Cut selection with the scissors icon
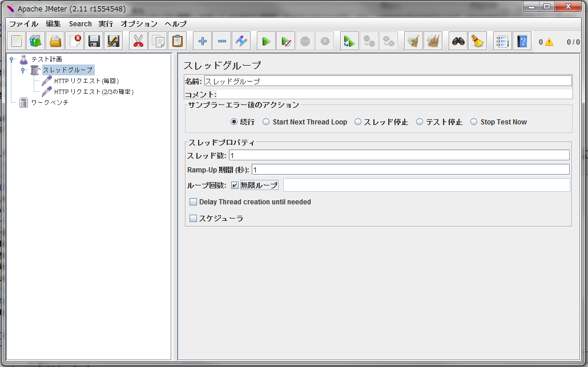588x367 pixels. pos(138,41)
